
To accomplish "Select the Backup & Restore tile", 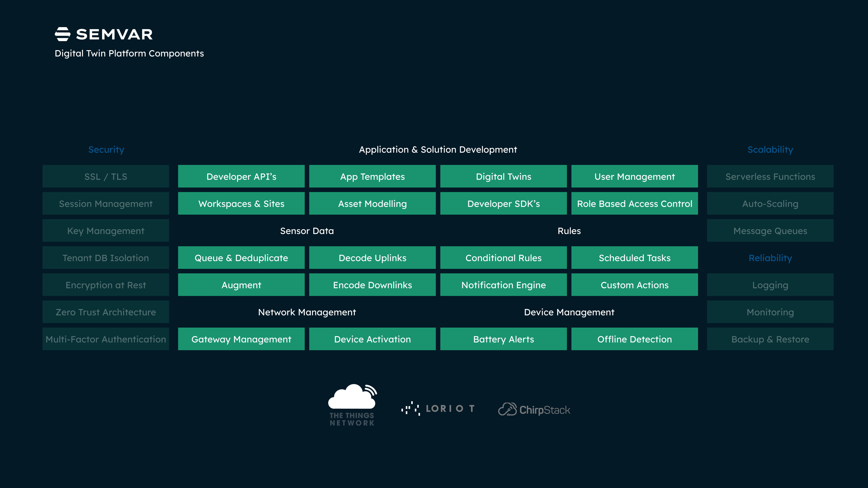I will [770, 339].
